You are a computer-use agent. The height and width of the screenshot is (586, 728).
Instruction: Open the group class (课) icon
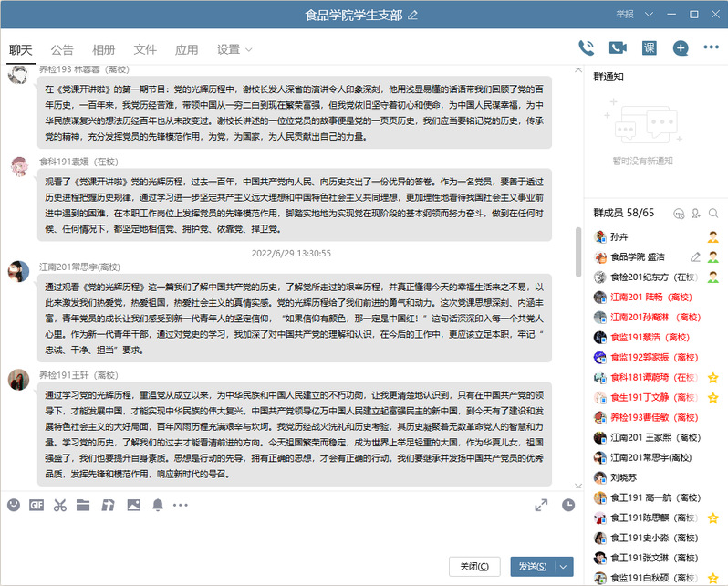point(649,47)
